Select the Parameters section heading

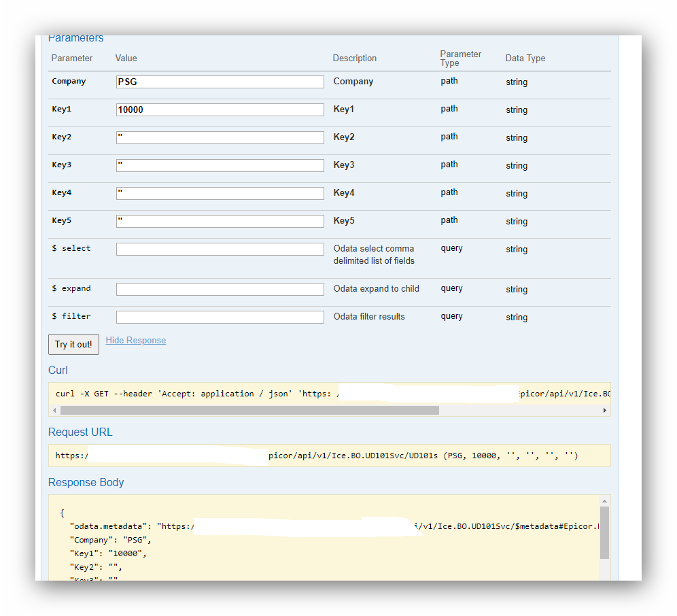click(75, 38)
